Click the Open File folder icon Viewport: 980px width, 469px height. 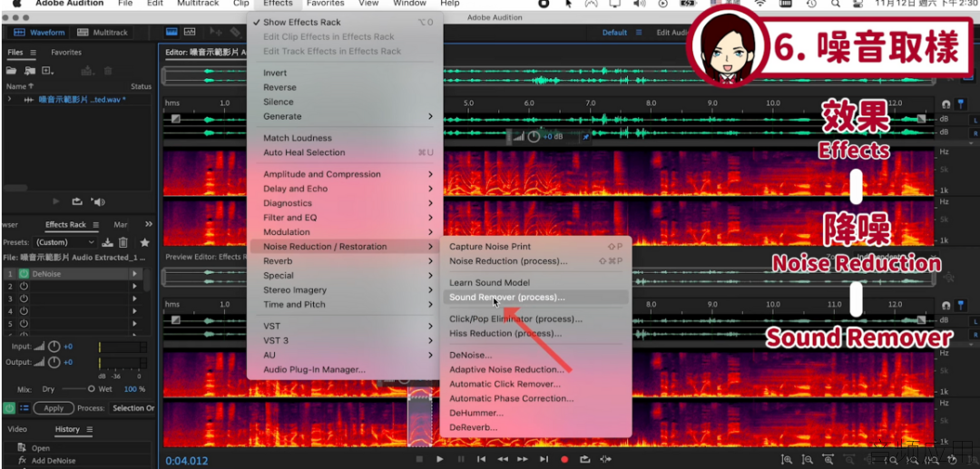point(11,71)
